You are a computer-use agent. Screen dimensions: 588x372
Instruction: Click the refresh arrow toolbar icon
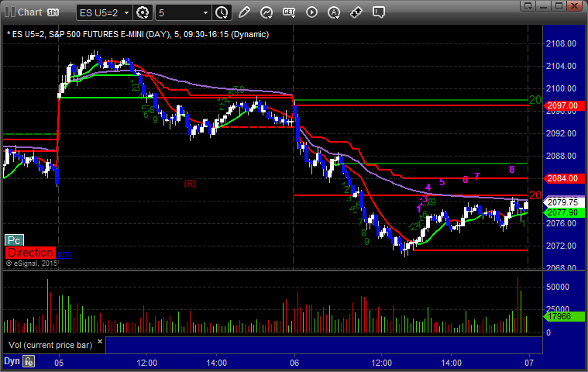(266, 12)
